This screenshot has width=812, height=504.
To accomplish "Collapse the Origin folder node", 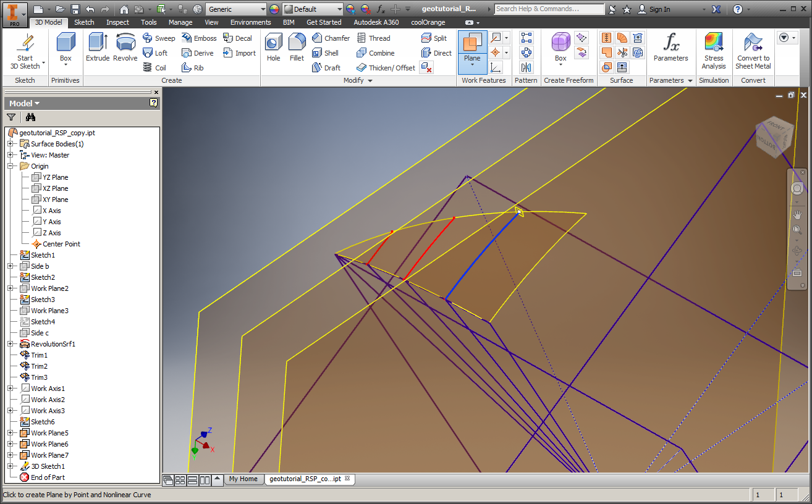I will coord(11,166).
